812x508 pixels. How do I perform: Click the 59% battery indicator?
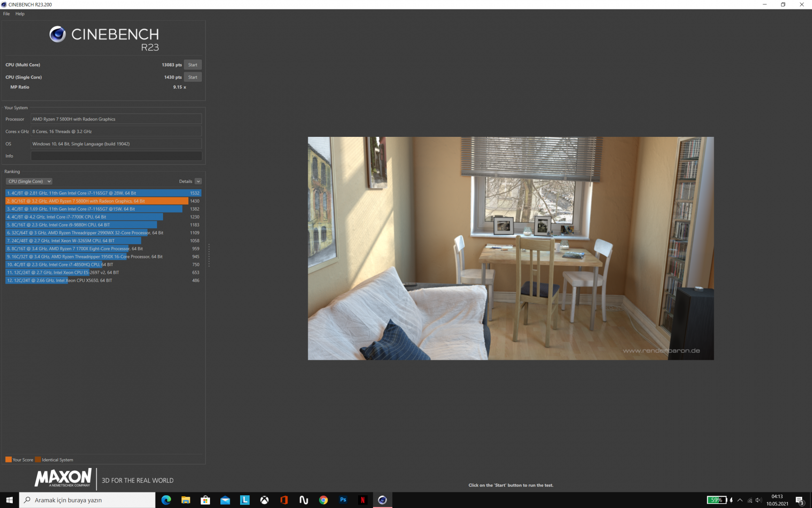click(718, 500)
